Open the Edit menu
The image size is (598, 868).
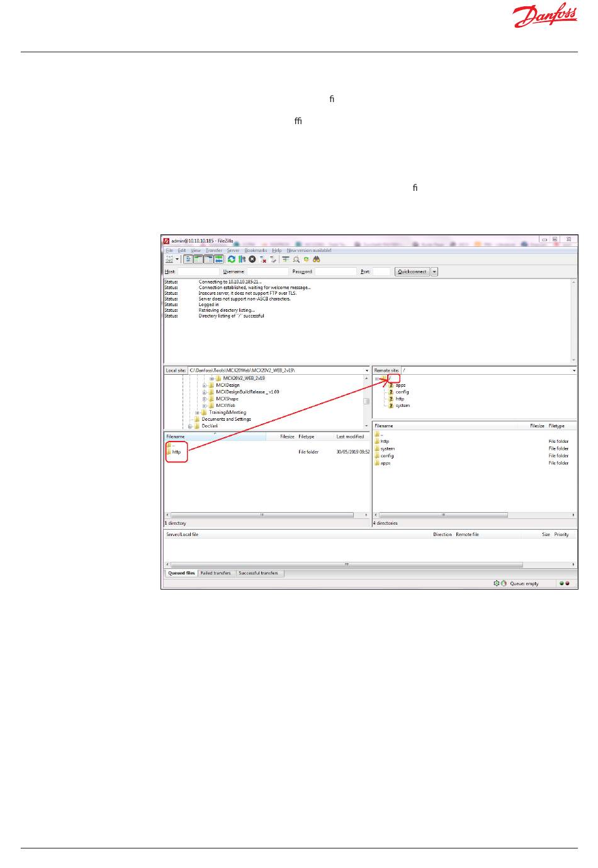(182, 250)
